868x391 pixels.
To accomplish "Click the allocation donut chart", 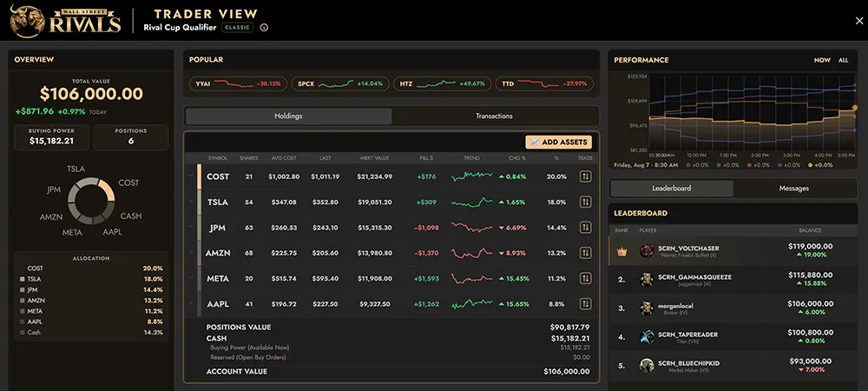I will click(x=91, y=200).
